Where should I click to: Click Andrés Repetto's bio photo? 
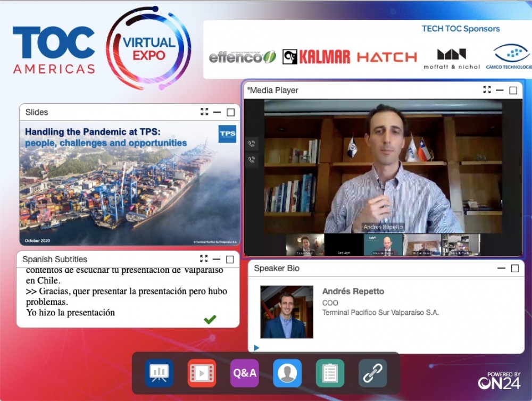(x=287, y=312)
